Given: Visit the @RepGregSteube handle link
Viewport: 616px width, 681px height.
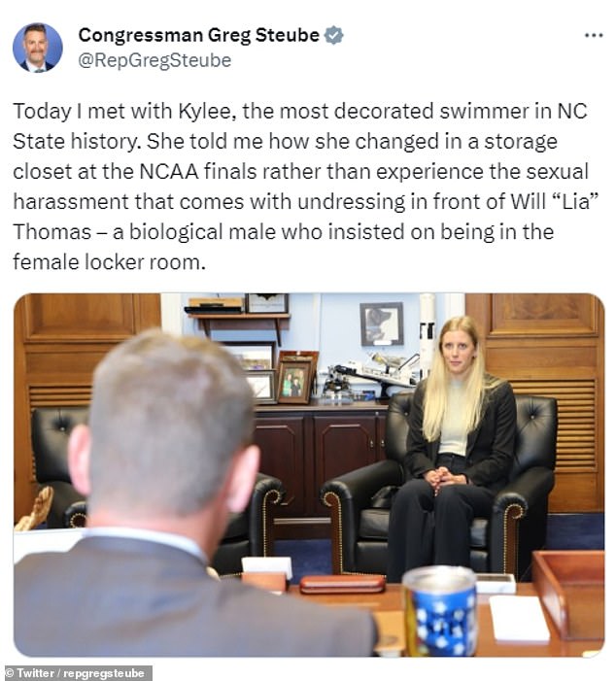Looking at the screenshot, I should click(154, 60).
